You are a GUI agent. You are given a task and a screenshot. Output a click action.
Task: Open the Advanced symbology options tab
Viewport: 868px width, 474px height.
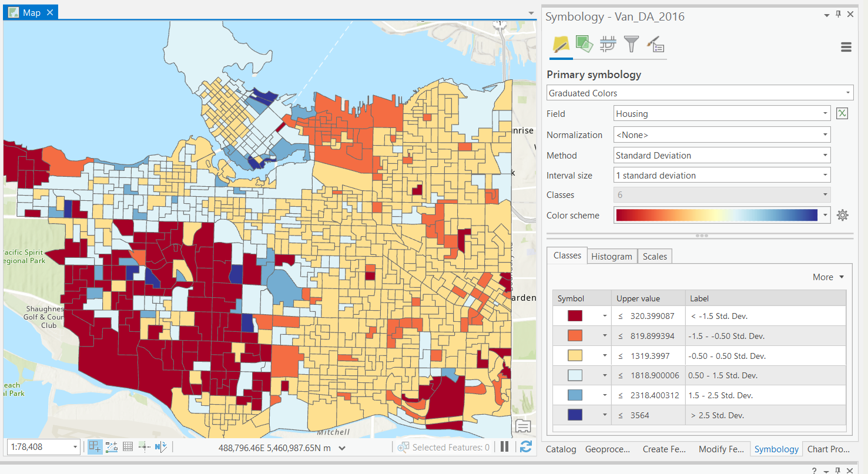(x=655, y=44)
